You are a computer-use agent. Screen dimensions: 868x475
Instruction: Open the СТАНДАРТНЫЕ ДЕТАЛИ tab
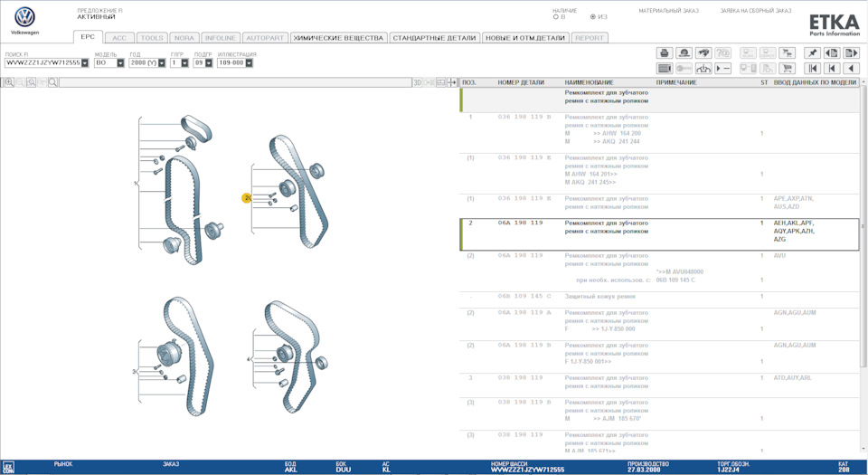(x=435, y=38)
